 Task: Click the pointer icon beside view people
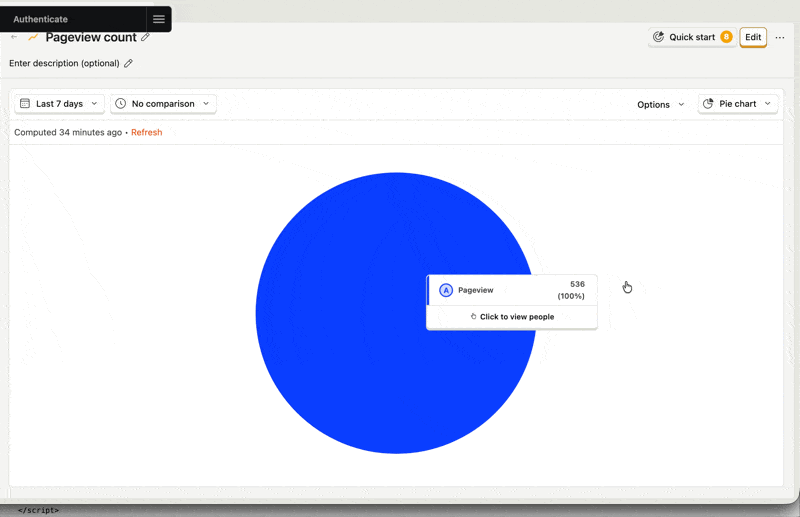click(473, 316)
